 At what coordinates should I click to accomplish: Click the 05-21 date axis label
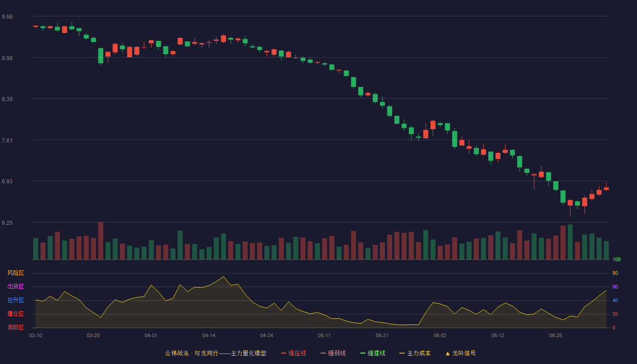tap(382, 335)
